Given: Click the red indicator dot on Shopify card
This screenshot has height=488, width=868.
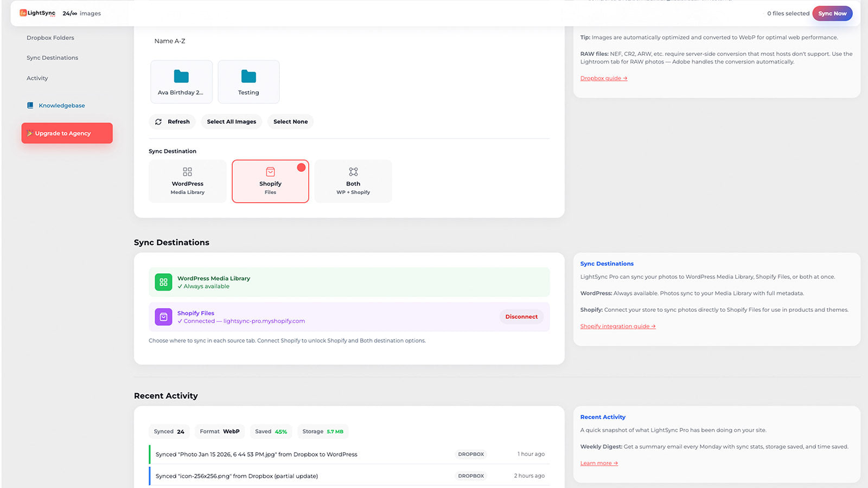Looking at the screenshot, I should pyautogui.click(x=302, y=168).
